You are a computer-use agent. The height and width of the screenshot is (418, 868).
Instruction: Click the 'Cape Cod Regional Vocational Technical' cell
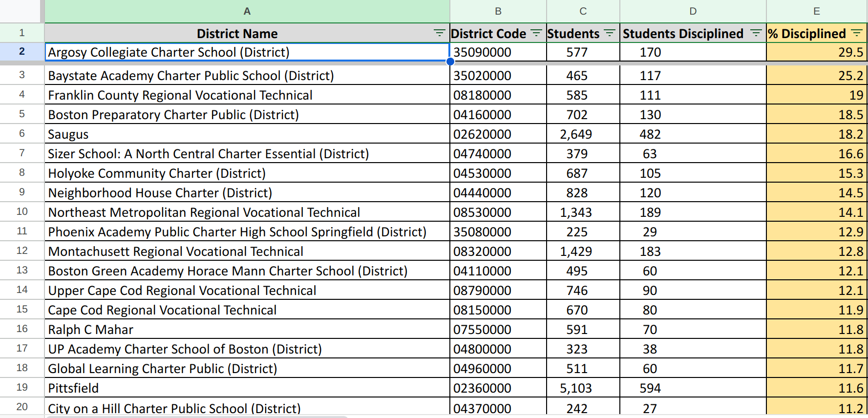pyautogui.click(x=247, y=310)
